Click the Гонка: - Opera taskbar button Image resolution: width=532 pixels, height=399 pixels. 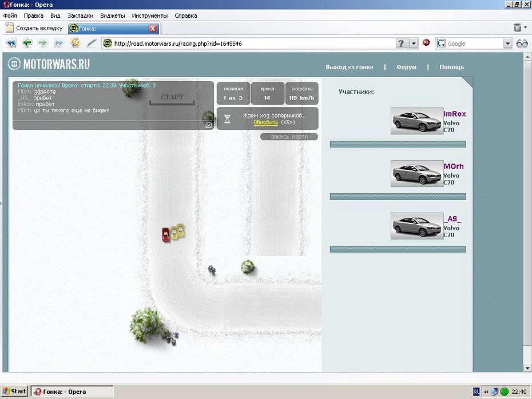point(72,392)
